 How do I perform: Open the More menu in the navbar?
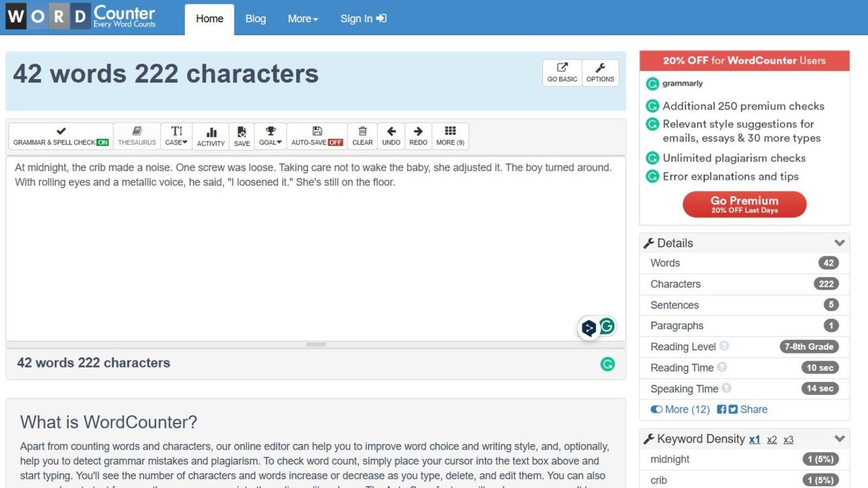click(302, 19)
